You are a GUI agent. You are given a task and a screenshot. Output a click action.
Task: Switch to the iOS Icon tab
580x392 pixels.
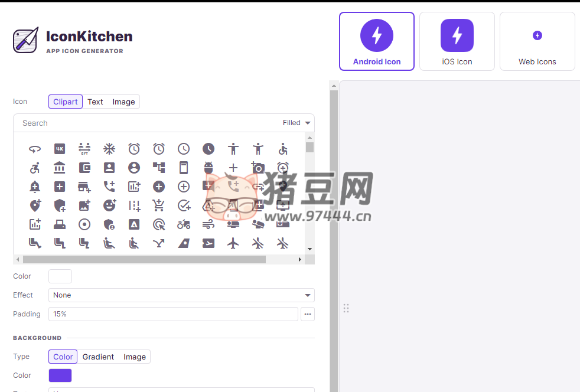click(x=457, y=41)
